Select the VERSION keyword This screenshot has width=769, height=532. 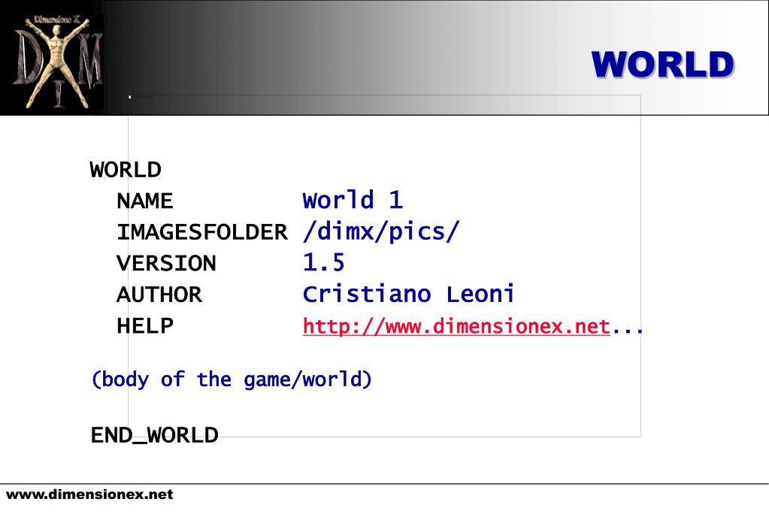[x=166, y=263]
